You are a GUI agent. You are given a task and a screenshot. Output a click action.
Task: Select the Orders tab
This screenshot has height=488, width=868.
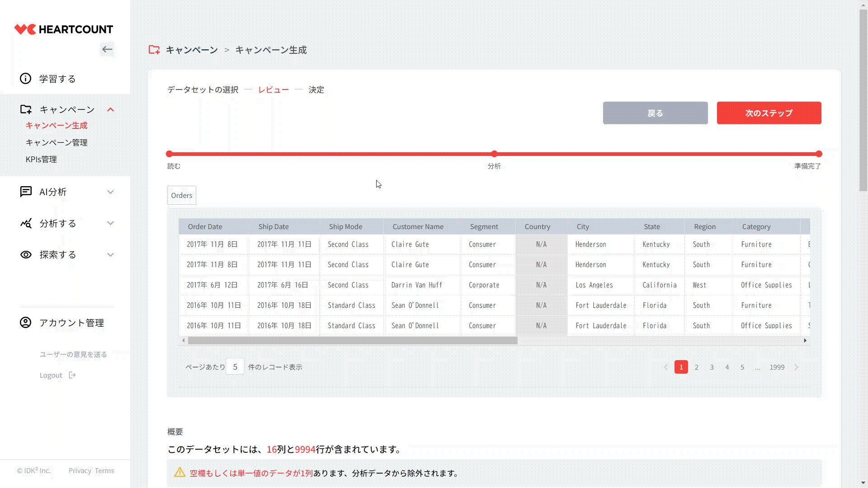[181, 195]
